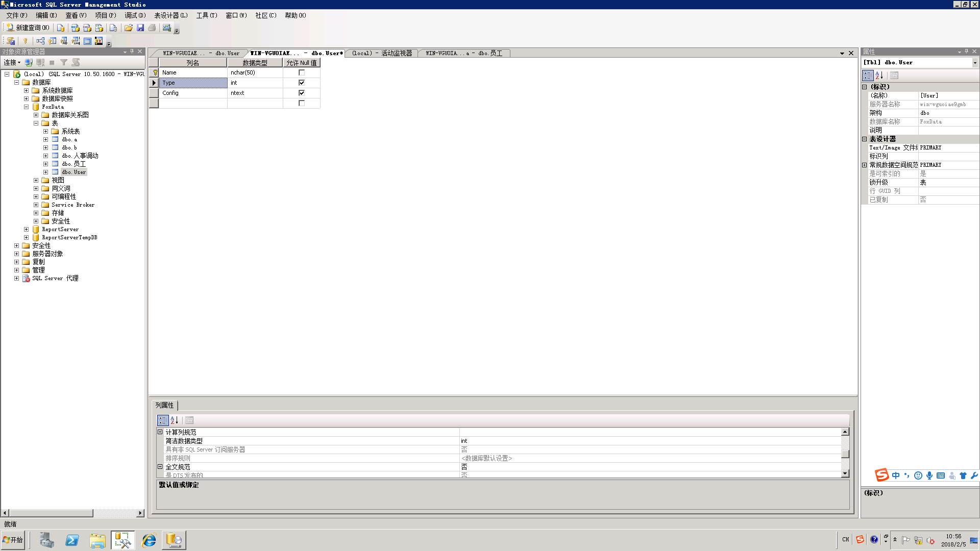Open Sogou IME voice input microphone
This screenshot has height=551, width=980.
coord(929,475)
